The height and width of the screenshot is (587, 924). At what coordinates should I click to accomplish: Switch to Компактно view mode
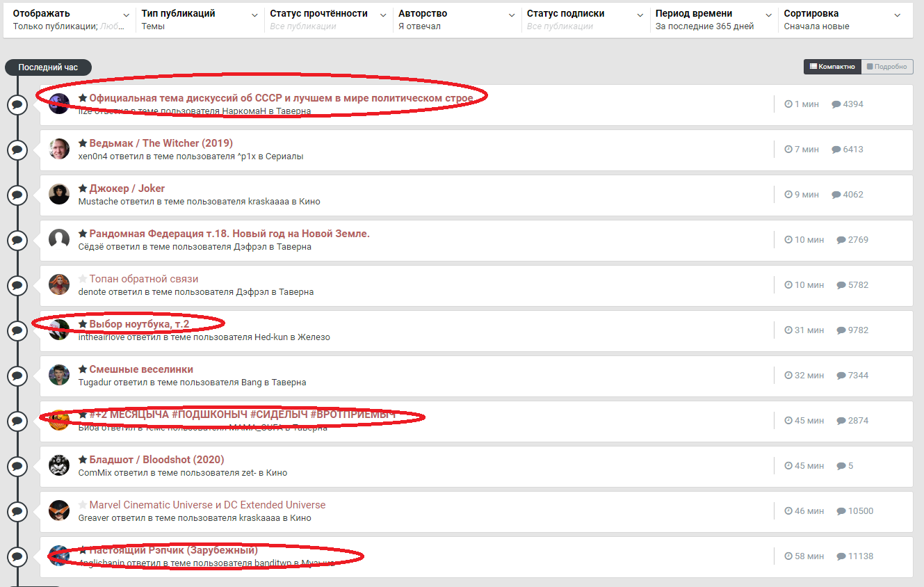(832, 67)
